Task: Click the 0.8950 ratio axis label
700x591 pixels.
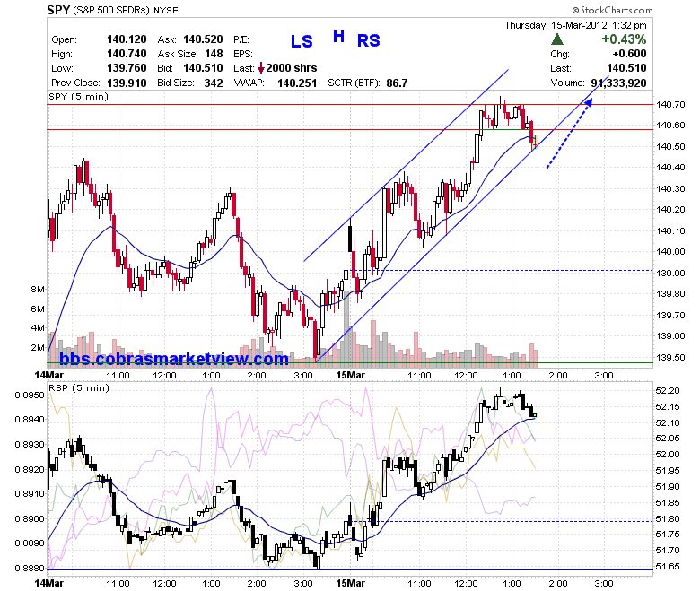Action: pos(30,395)
